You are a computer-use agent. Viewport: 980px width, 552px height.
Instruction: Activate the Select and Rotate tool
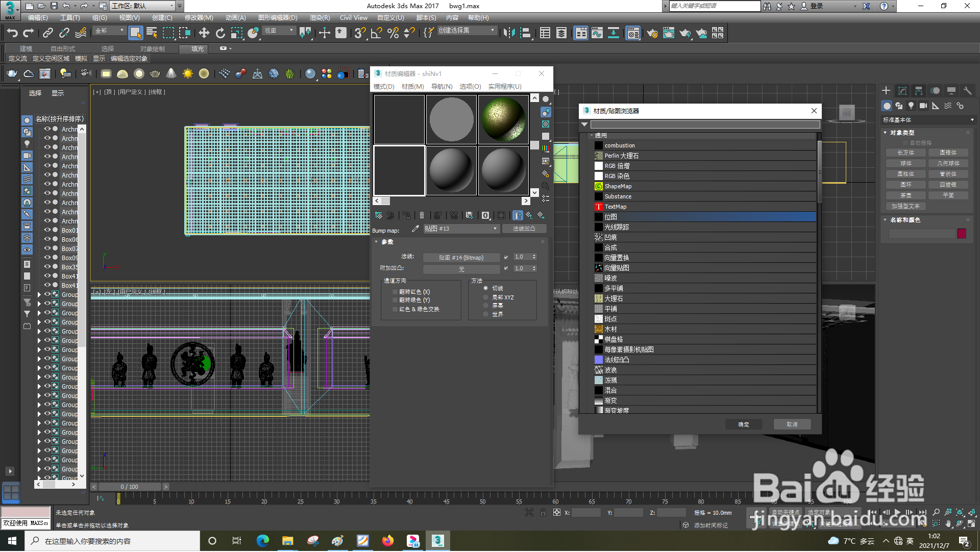(x=220, y=33)
